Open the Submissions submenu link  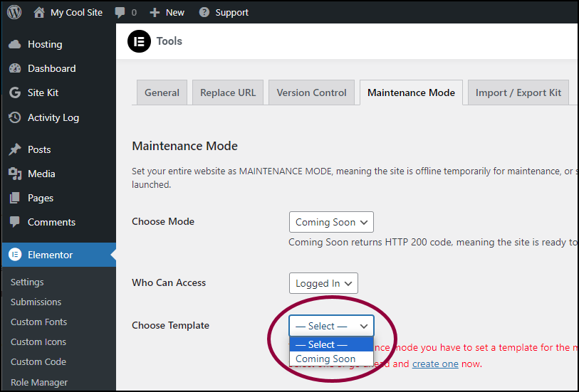point(36,302)
